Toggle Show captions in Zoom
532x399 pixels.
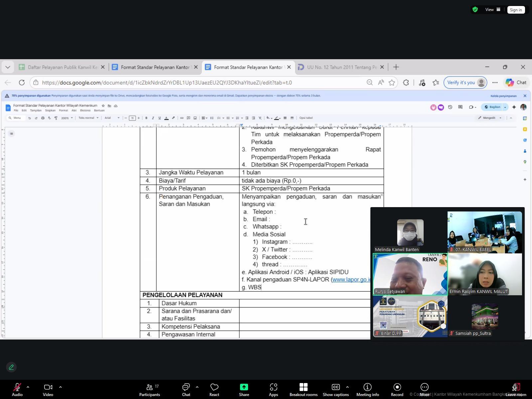[335, 387]
